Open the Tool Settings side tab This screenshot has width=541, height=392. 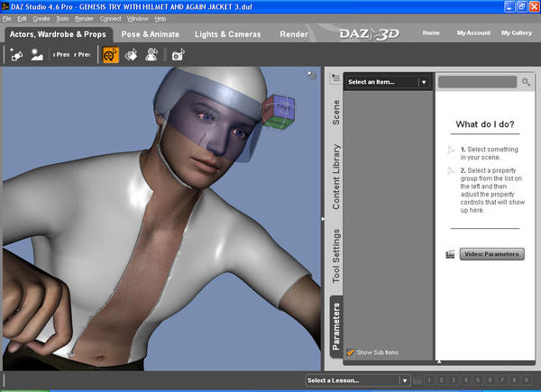click(335, 256)
